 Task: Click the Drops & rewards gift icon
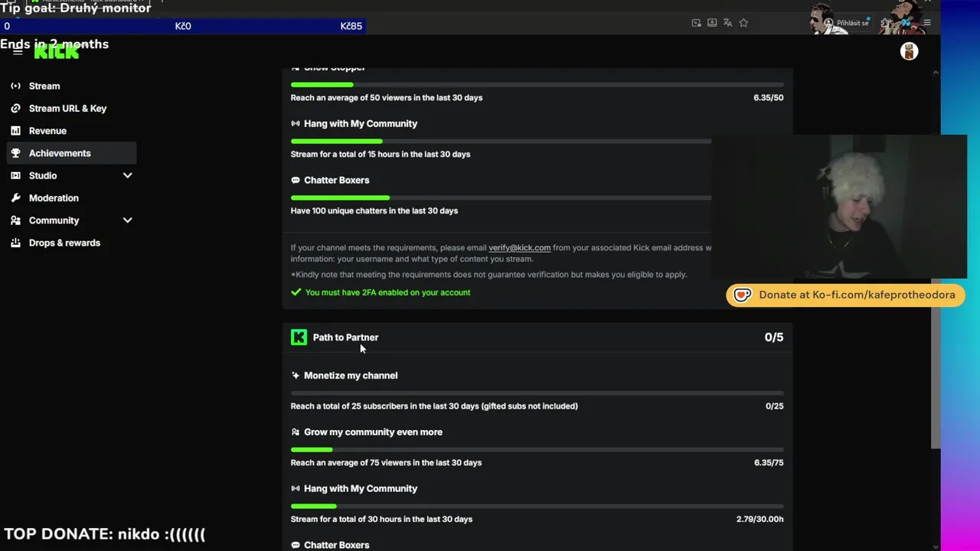pos(15,243)
